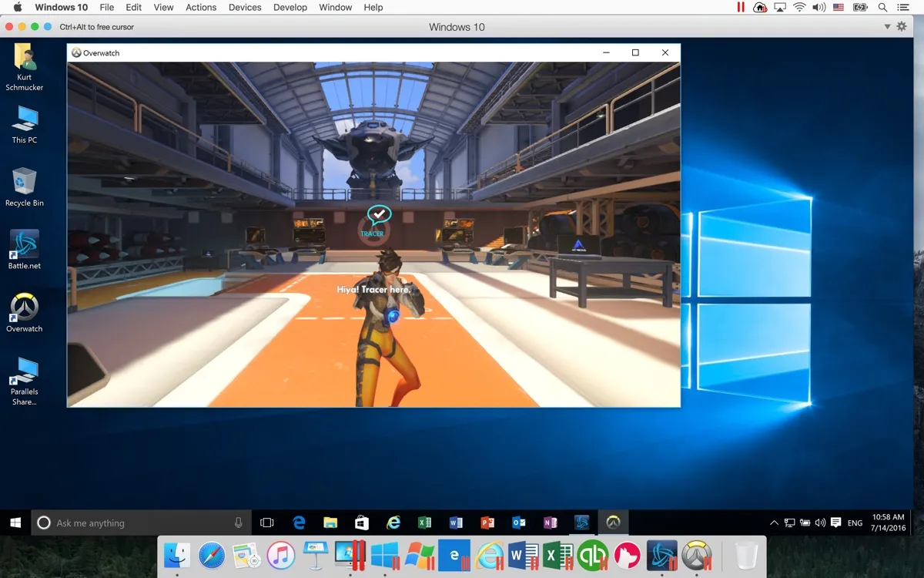Image resolution: width=924 pixels, height=578 pixels.
Task: Select the Overwatch icon in the taskbar
Action: pyautogui.click(x=613, y=522)
